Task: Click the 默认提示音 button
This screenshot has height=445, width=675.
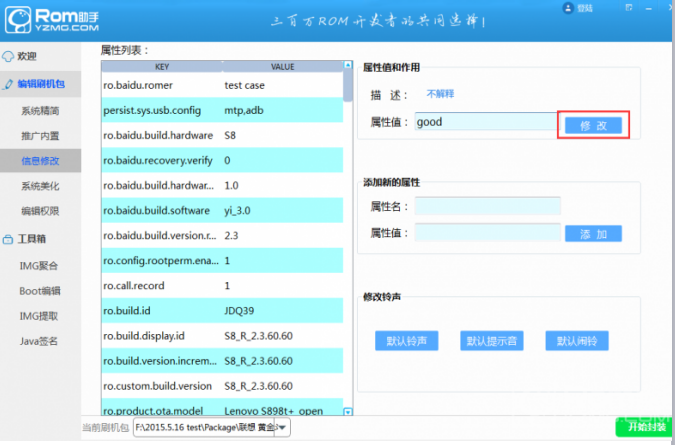Action: 492,341
